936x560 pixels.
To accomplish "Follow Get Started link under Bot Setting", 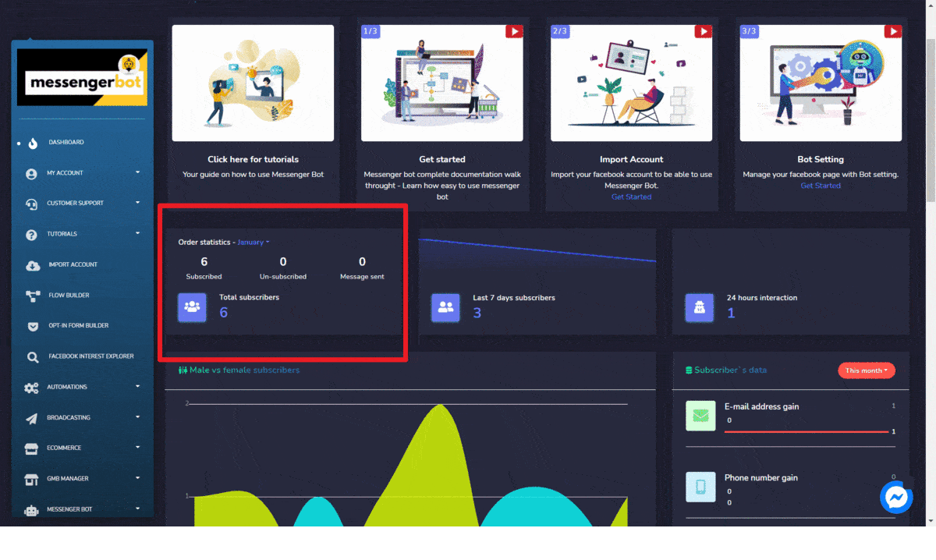I will [821, 186].
